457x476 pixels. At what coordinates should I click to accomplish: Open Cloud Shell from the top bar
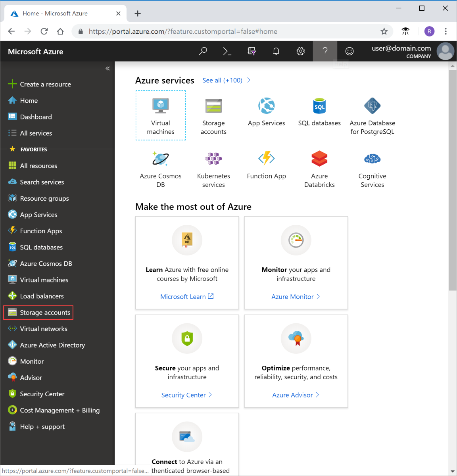(227, 51)
